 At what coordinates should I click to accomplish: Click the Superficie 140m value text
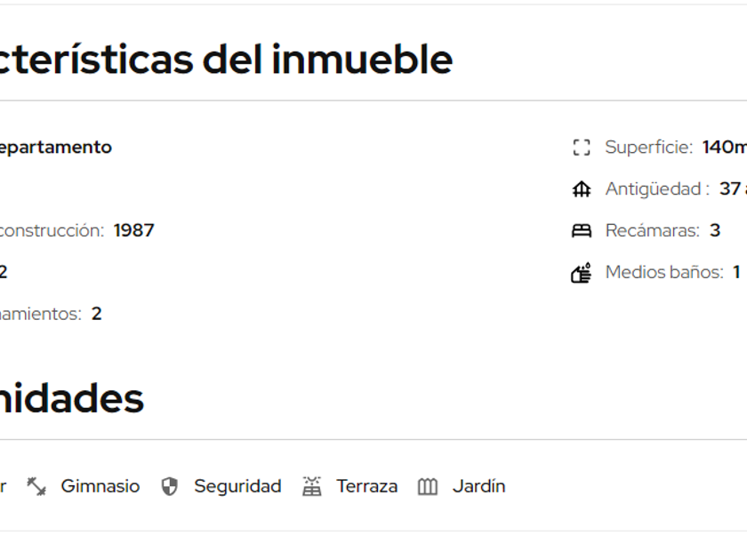tap(724, 148)
